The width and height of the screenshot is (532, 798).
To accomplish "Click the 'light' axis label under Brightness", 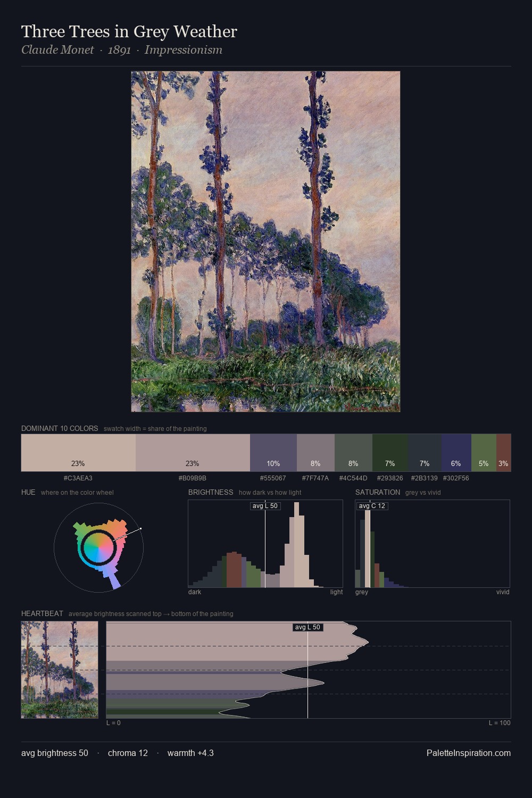I will [337, 592].
